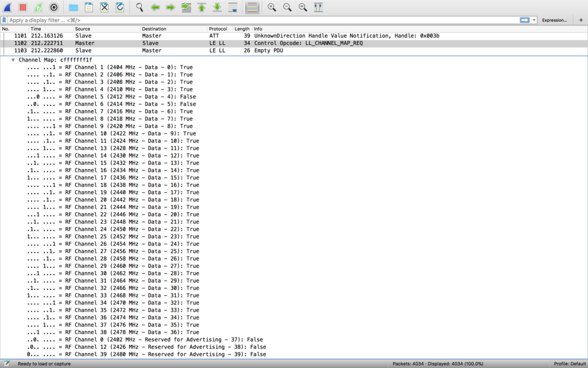Select RF Channel 39 Reserved for Advertising row
Image resolution: width=588 pixels, height=368 pixels.
[x=146, y=354]
